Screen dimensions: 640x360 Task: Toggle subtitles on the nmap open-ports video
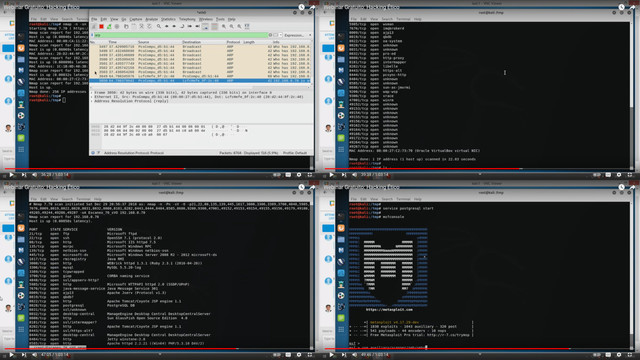coord(608,175)
